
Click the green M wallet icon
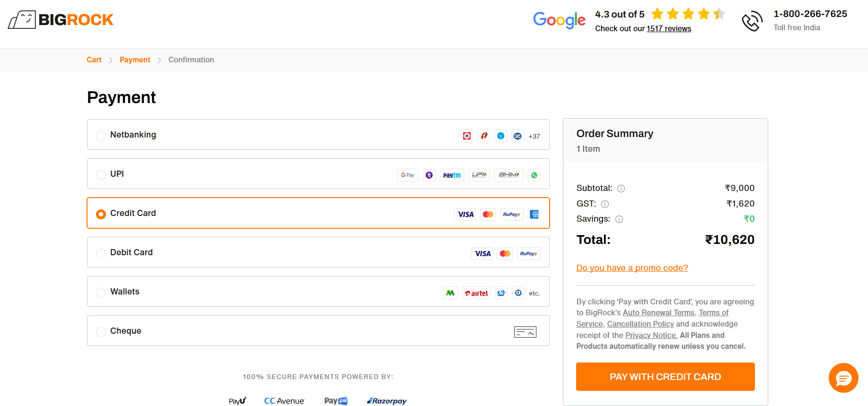450,293
